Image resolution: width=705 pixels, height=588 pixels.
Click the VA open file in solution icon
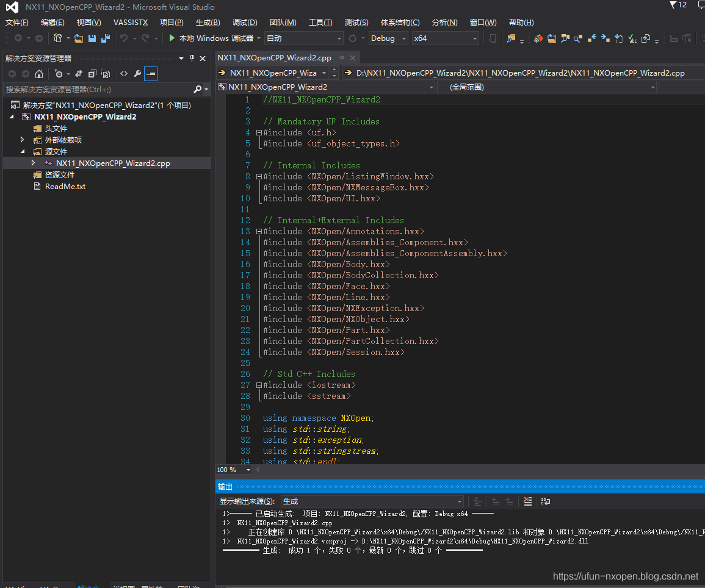(552, 38)
